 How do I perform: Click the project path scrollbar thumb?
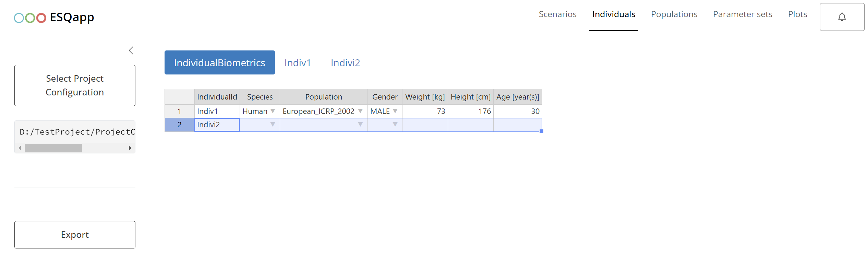click(53, 148)
